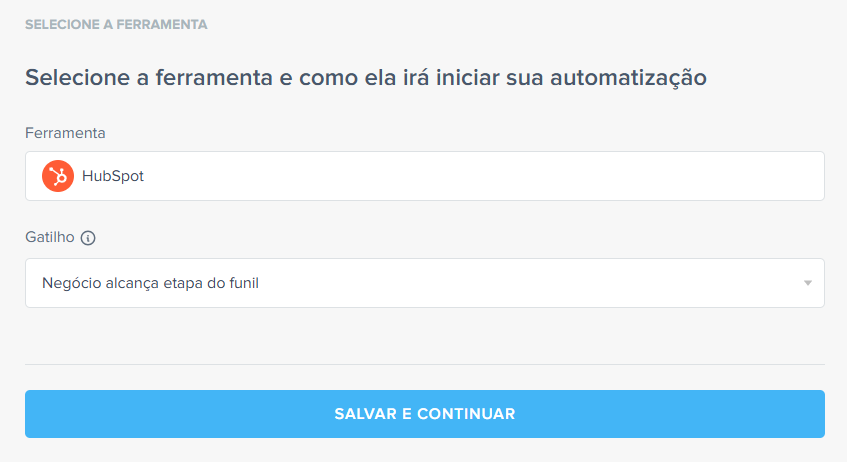The width and height of the screenshot is (847, 462).
Task: Click the divider line above the save button
Action: click(424, 364)
